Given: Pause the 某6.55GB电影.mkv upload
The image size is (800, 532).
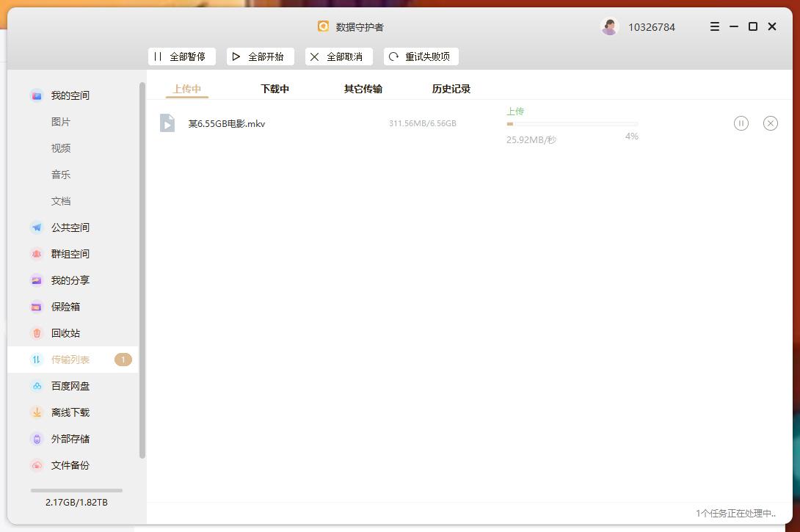Looking at the screenshot, I should tap(741, 123).
